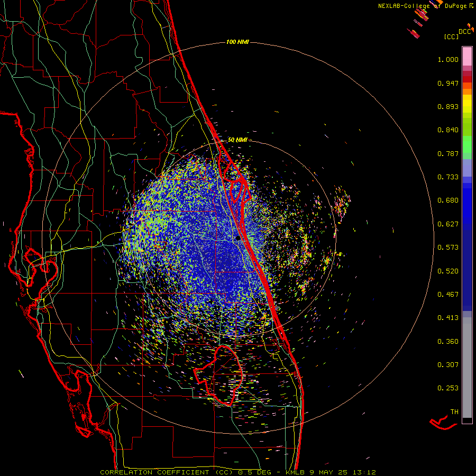Click the Correlation Coefficient caption at bottom
This screenshot has width=476, height=476.
(x=238, y=472)
